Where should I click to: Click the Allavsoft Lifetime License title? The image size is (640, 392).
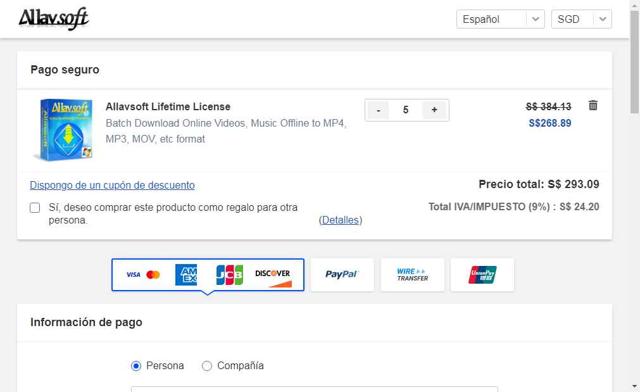(x=168, y=107)
